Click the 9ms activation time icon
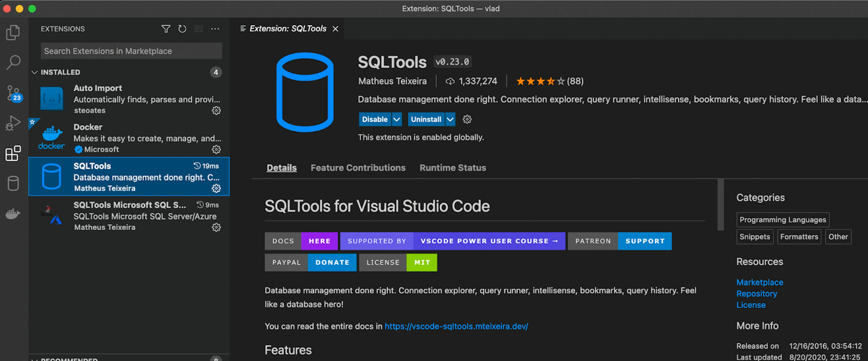Image resolution: width=868 pixels, height=361 pixels. tap(200, 204)
